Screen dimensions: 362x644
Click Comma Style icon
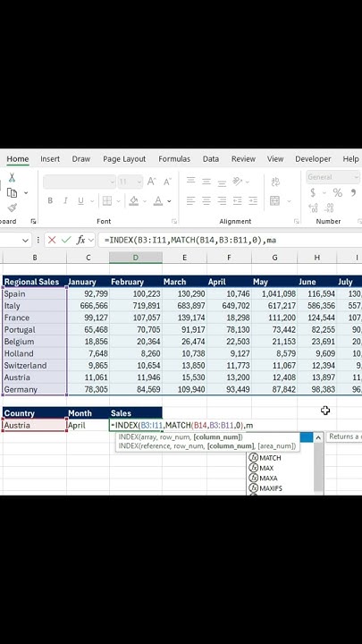[352, 191]
